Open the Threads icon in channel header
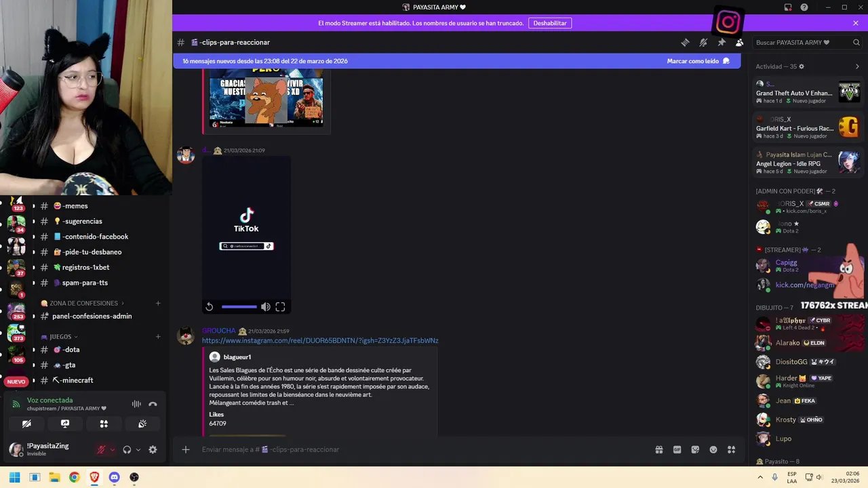This screenshot has height=488, width=868. pos(685,42)
